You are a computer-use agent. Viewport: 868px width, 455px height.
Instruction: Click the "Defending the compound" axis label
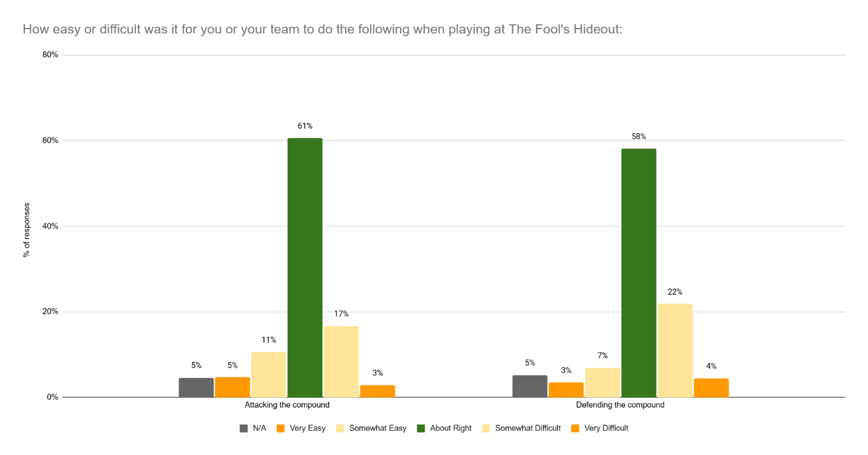(x=620, y=405)
